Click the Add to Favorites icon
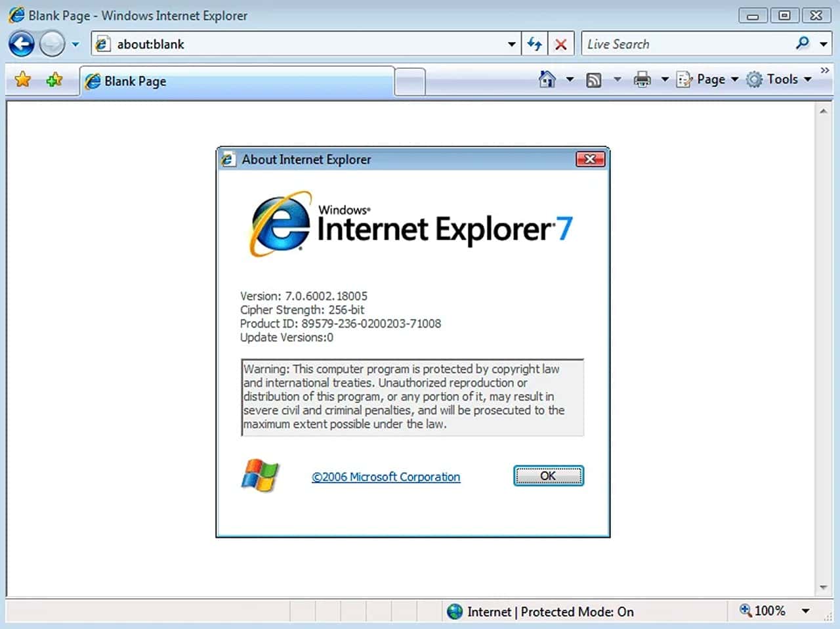The height and width of the screenshot is (629, 840). (x=54, y=80)
